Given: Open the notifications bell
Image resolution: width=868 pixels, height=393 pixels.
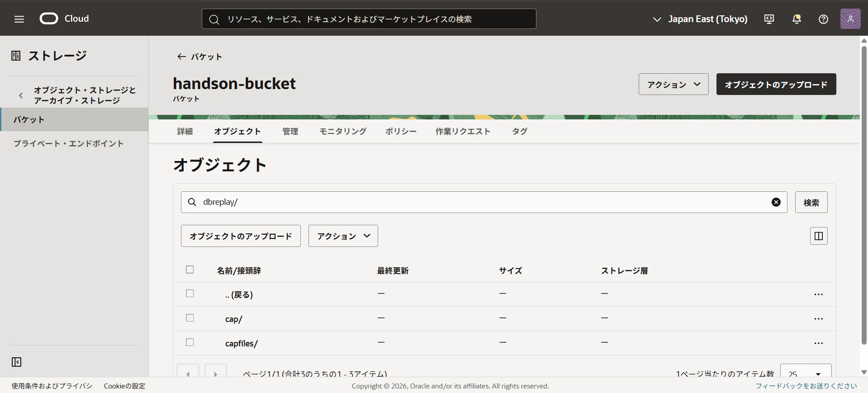Looking at the screenshot, I should [x=797, y=19].
